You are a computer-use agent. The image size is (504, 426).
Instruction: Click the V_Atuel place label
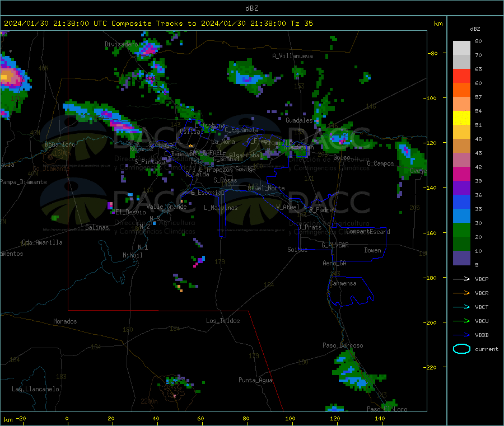[x=288, y=207]
